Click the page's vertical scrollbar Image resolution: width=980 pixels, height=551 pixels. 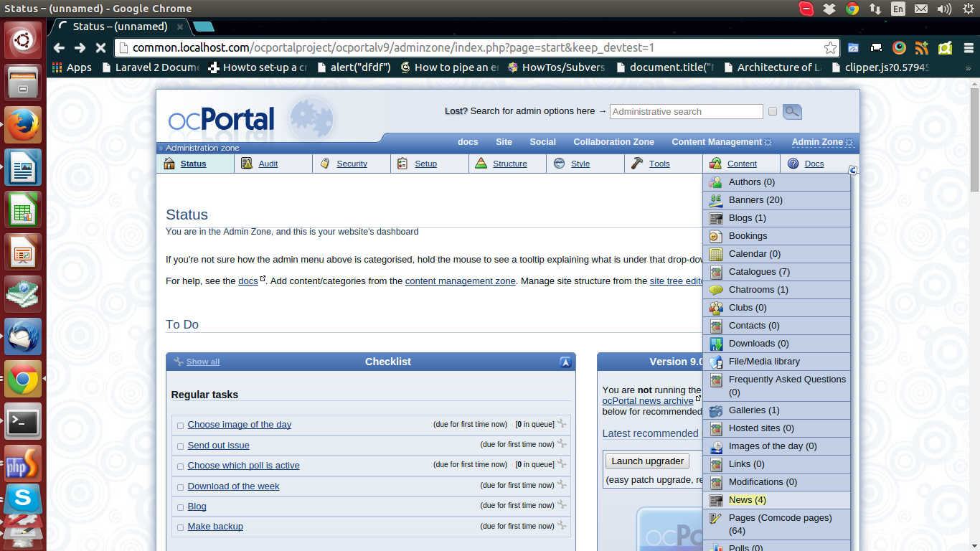(974, 143)
